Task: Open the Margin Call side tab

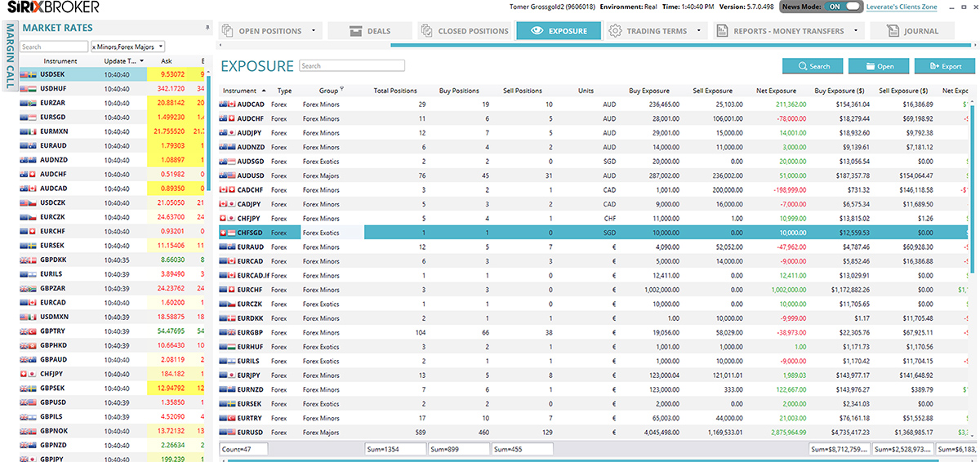Action: pos(9,57)
